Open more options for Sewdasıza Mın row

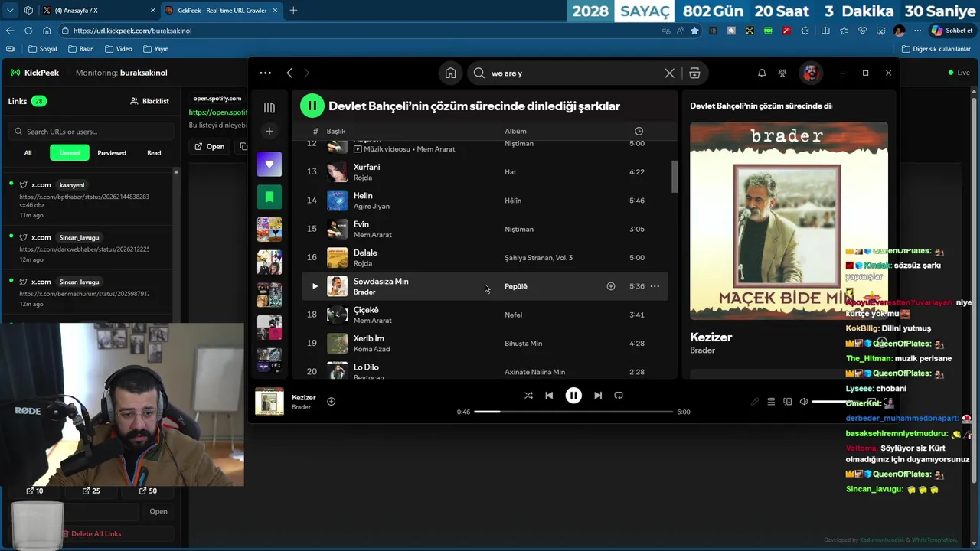[x=655, y=286]
